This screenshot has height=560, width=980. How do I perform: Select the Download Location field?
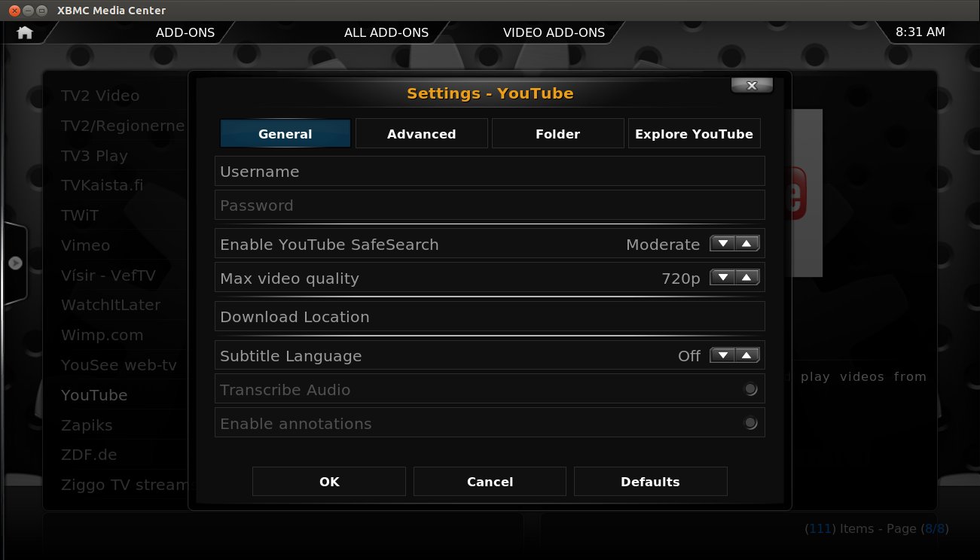490,317
